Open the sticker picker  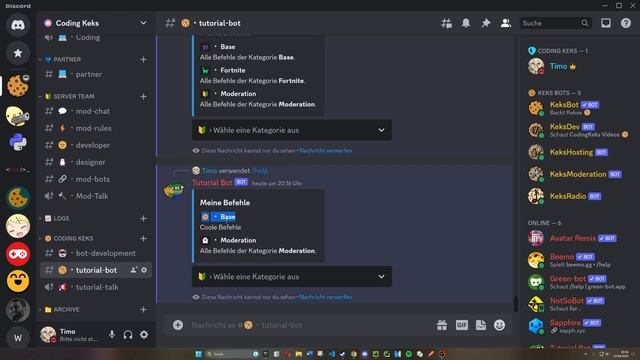(x=481, y=325)
